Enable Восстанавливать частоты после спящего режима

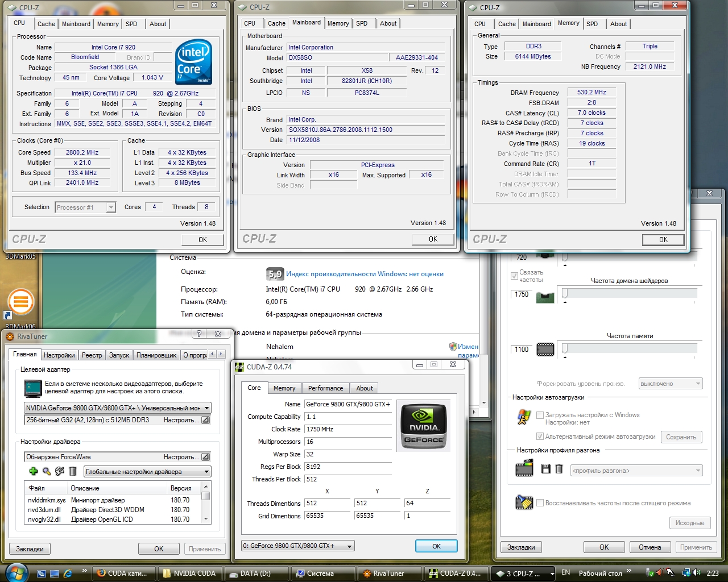pyautogui.click(x=540, y=503)
